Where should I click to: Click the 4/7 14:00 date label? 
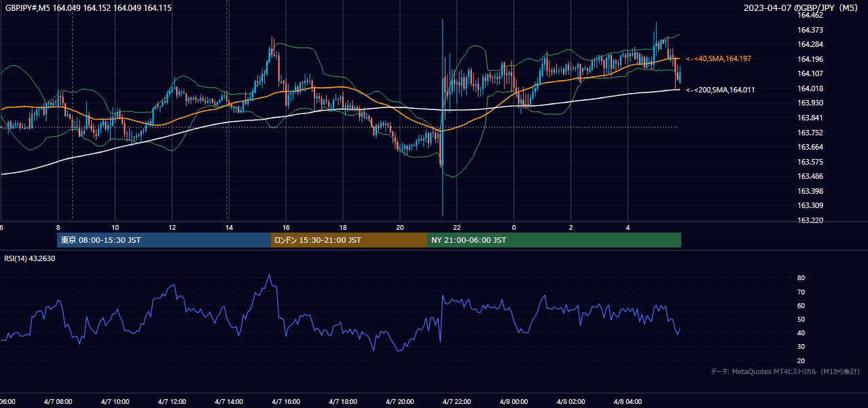(x=228, y=402)
